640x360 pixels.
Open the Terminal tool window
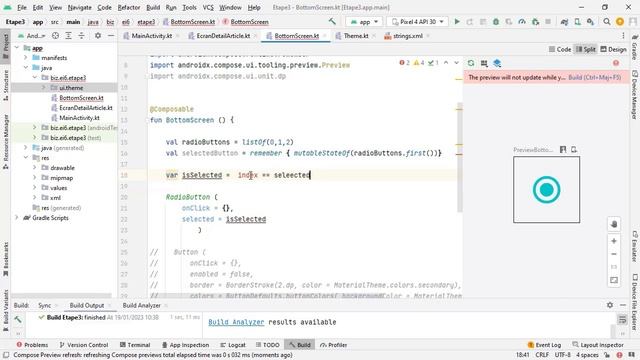click(x=135, y=345)
